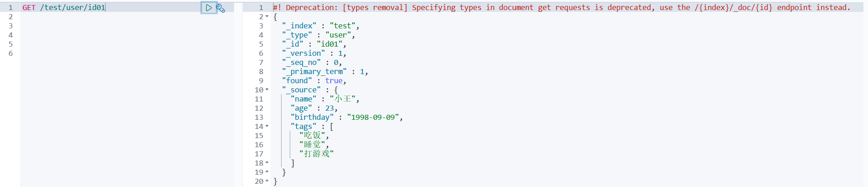Click the age value 23
This screenshot has height=187, width=868.
click(x=329, y=108)
